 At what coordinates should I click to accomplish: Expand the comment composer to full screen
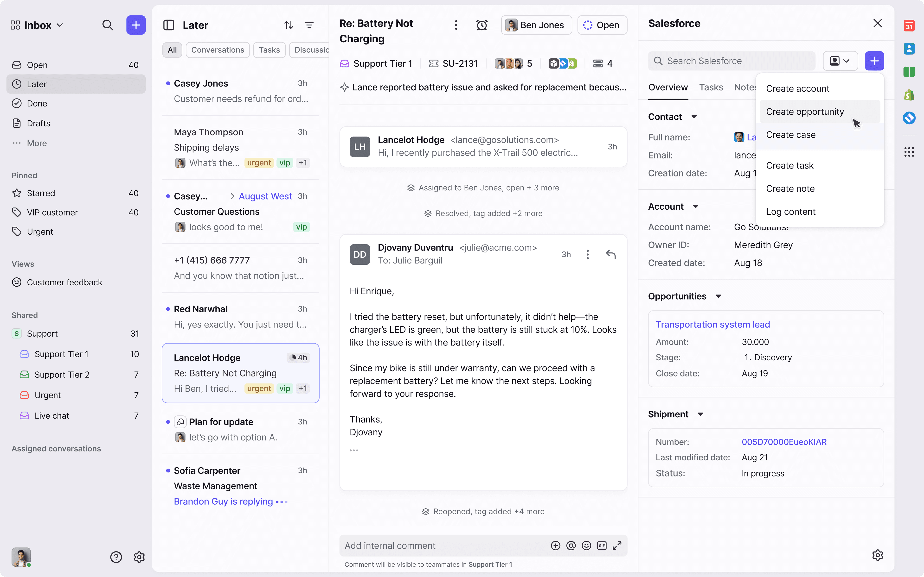click(x=617, y=545)
